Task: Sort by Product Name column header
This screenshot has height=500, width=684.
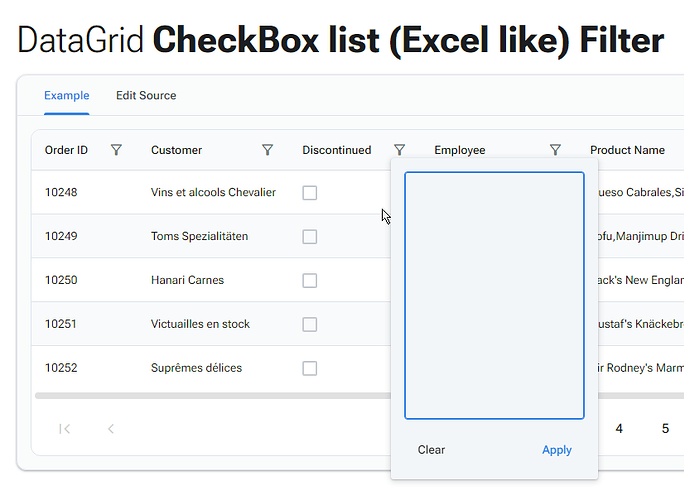Action: click(627, 150)
